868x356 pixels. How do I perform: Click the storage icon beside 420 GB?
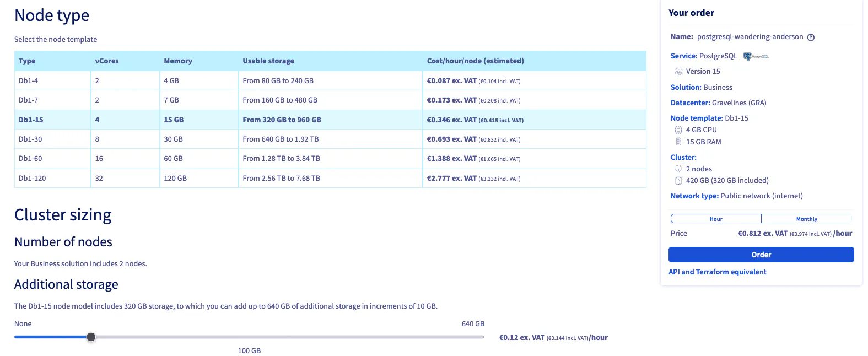point(678,181)
